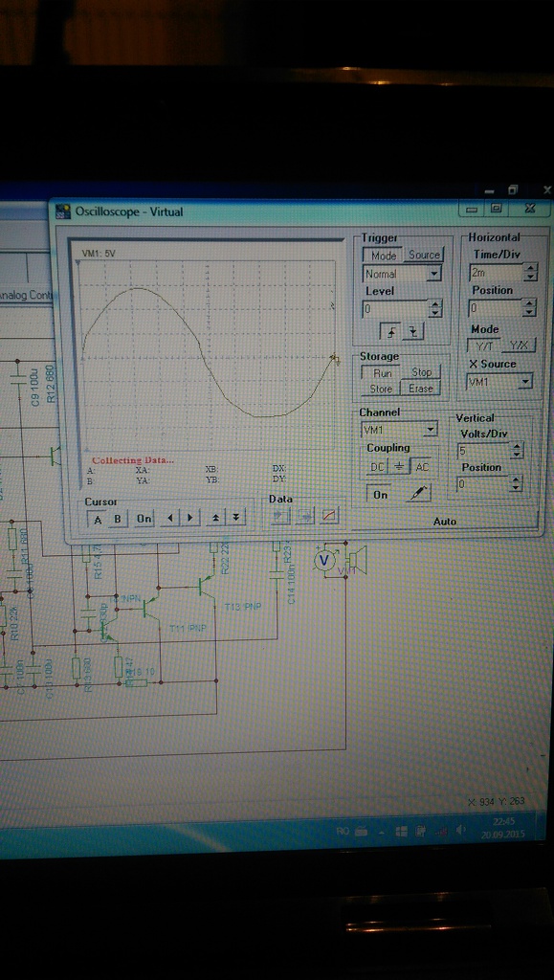Click the first Data export icon
The width and height of the screenshot is (554, 980).
(281, 516)
